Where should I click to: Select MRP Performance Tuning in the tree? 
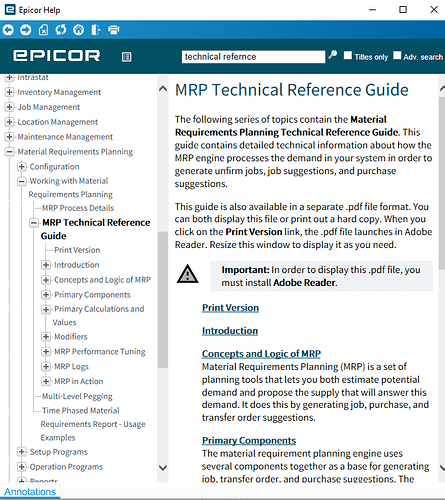pyautogui.click(x=100, y=352)
